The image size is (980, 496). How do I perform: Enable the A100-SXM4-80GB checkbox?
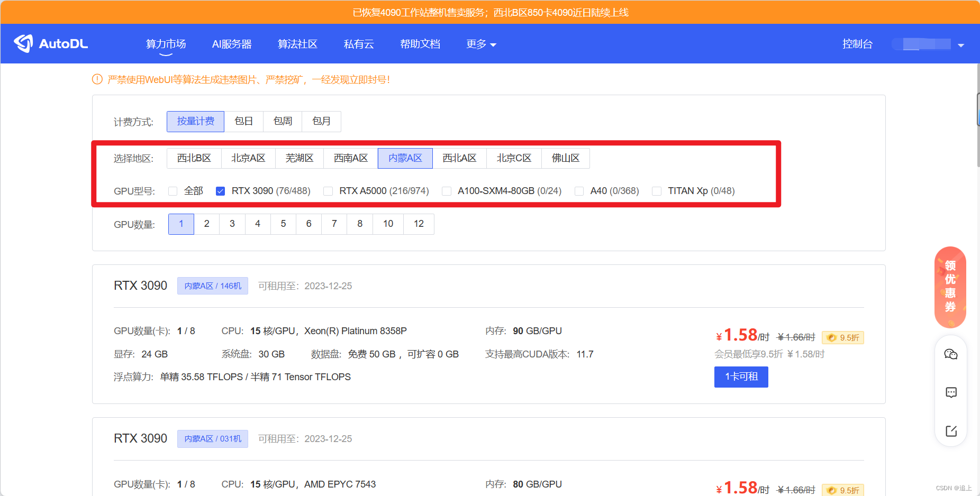tap(447, 191)
